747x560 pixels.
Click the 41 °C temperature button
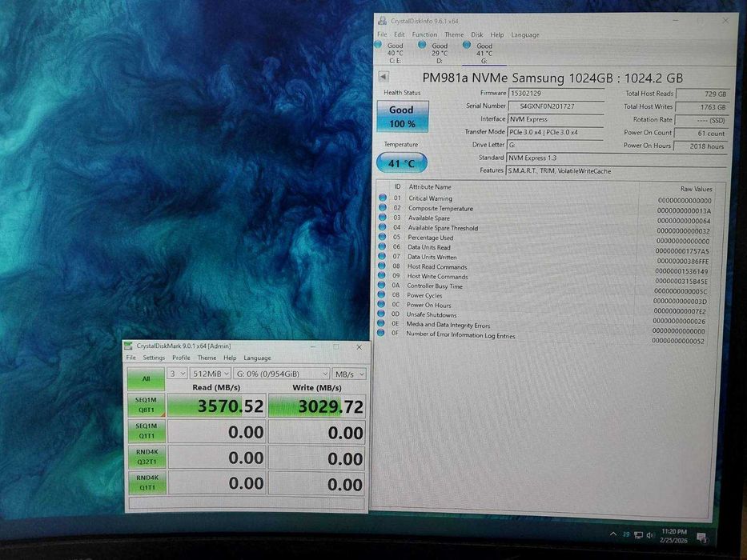(402, 163)
